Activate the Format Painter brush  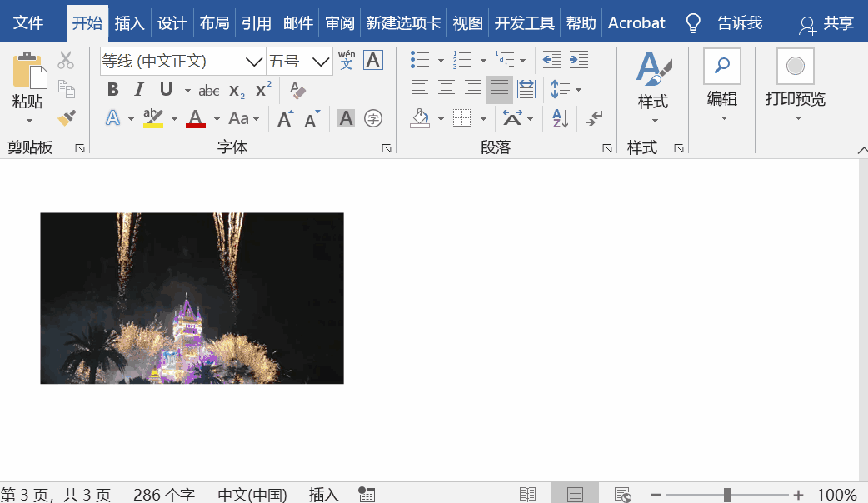pyautogui.click(x=67, y=118)
